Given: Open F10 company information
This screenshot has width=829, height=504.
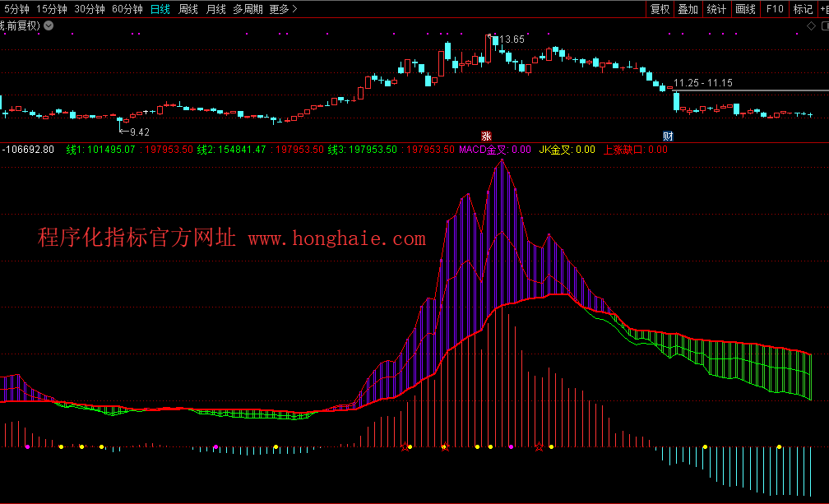Looking at the screenshot, I should [774, 9].
